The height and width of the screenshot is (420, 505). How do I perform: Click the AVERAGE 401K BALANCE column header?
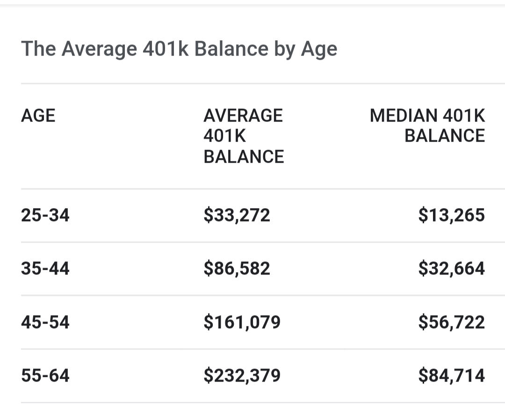(x=244, y=136)
